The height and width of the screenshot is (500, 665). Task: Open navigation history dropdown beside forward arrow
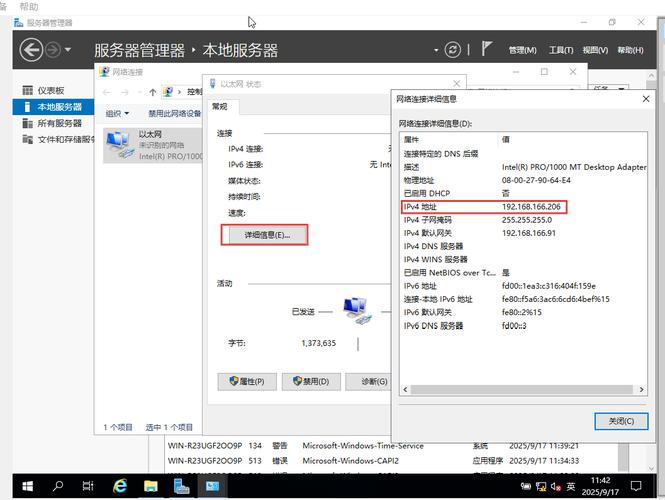[68, 50]
